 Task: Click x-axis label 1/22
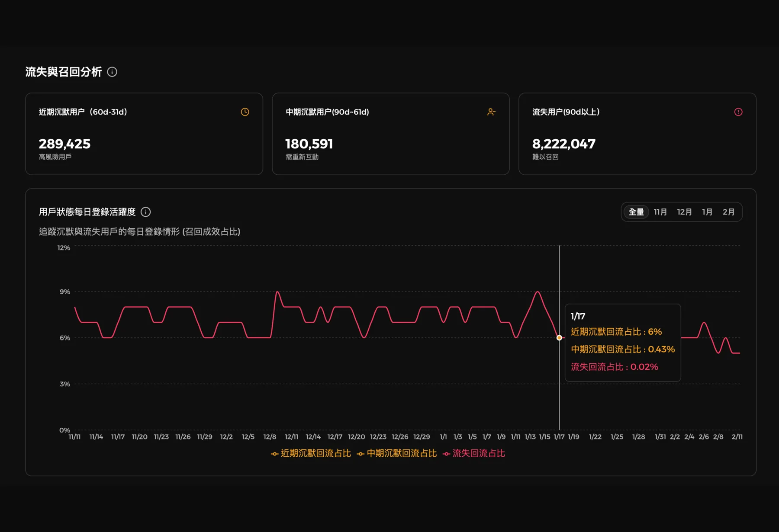click(x=595, y=437)
